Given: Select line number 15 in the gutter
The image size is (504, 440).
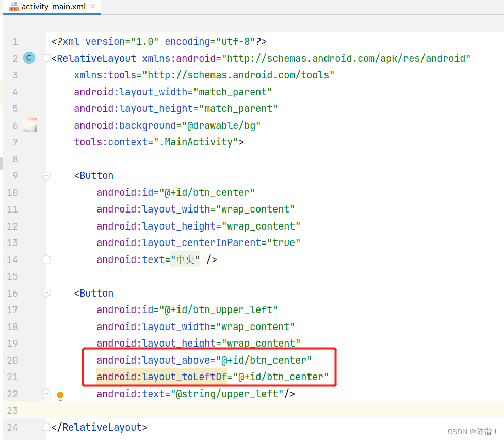Looking at the screenshot, I should [12, 276].
